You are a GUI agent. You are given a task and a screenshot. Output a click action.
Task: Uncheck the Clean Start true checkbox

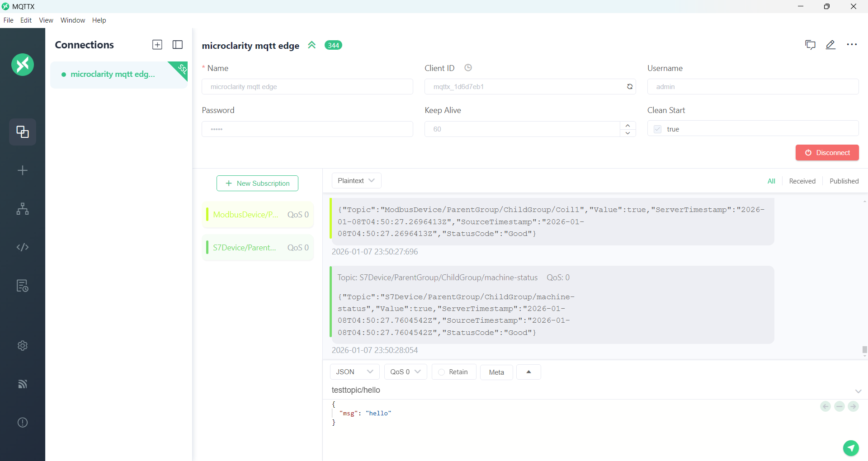pos(658,129)
